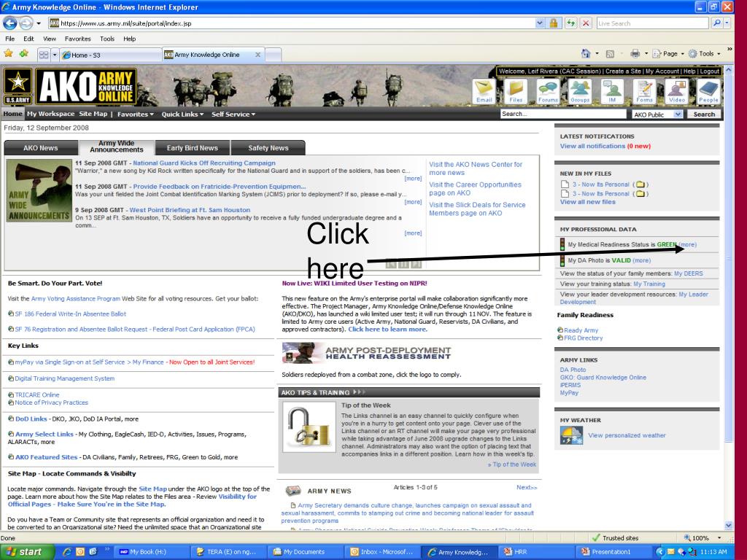The width and height of the screenshot is (747, 560).
Task: Open the My DEERS link
Action: tap(689, 273)
